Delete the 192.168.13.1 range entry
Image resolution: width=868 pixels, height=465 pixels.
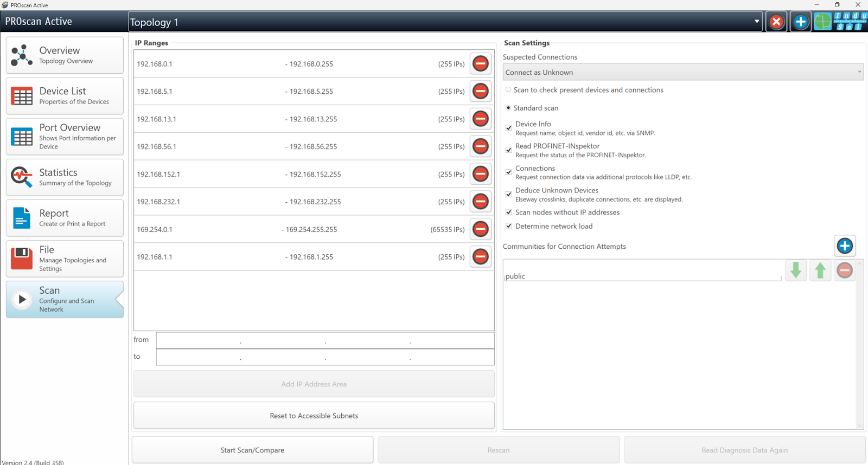(481, 119)
